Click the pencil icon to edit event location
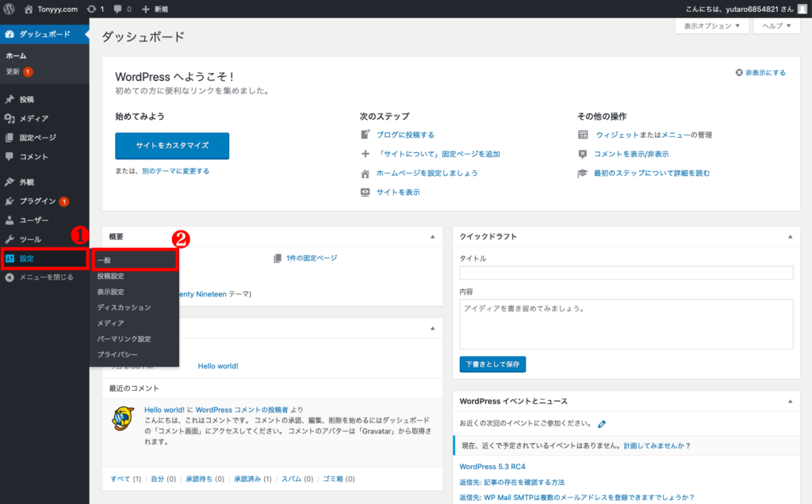Screen dimensions: 812x504 click(x=601, y=424)
